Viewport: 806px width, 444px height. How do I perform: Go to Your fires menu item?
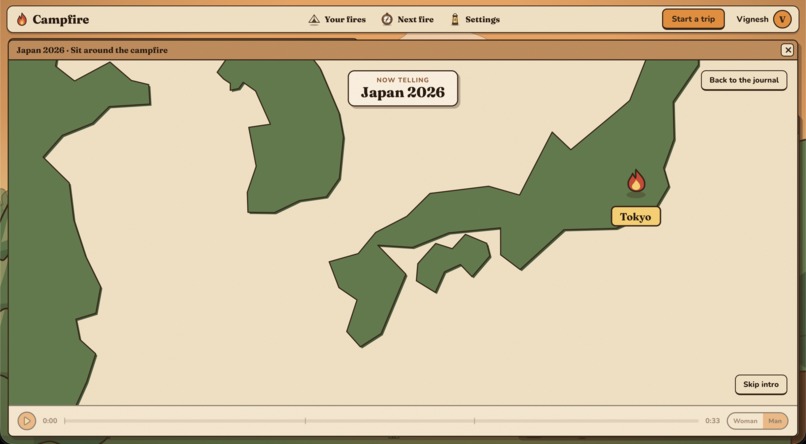point(337,20)
